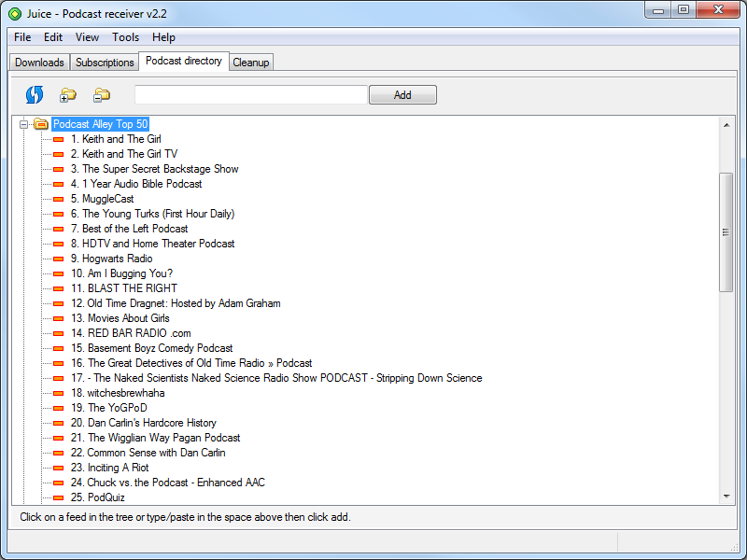The image size is (747, 560).
Task: Click the feed icon beside PodQuiz
Action: [x=58, y=497]
